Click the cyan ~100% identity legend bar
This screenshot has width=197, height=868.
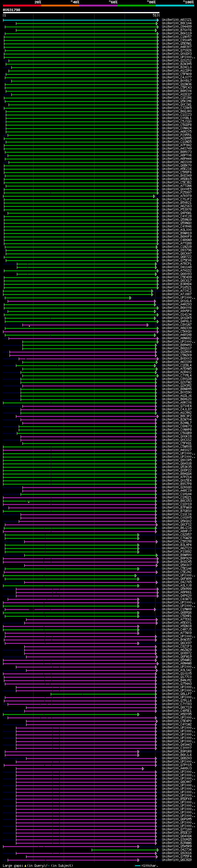[175, 6]
